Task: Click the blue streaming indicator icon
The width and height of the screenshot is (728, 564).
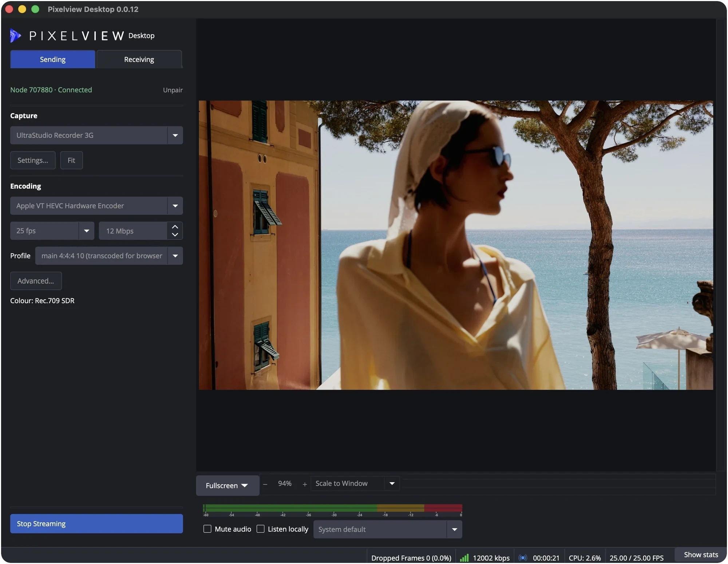Action: pyautogui.click(x=523, y=558)
